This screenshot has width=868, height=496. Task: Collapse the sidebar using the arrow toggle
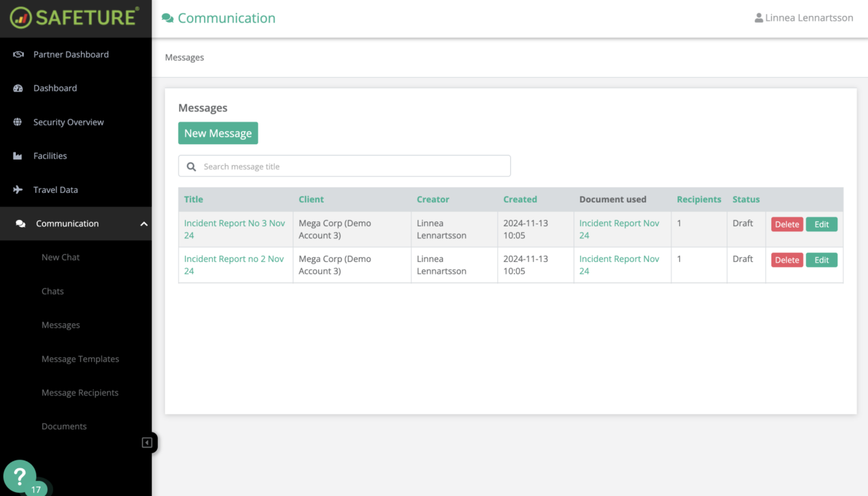[x=147, y=442]
